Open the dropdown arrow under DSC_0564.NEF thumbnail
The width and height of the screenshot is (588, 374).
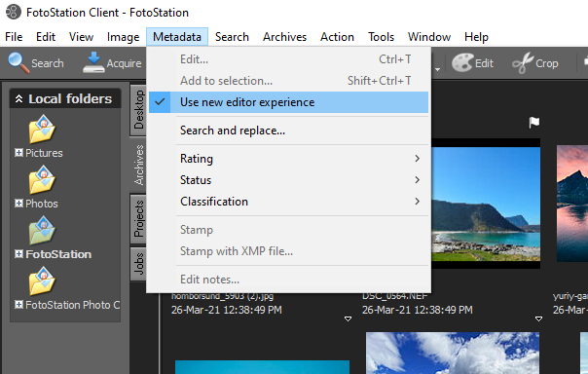click(539, 318)
